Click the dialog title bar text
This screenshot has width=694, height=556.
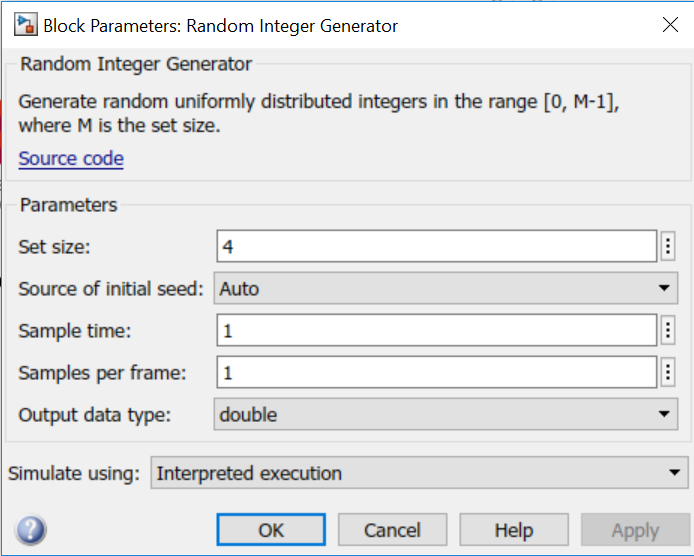coord(220,26)
